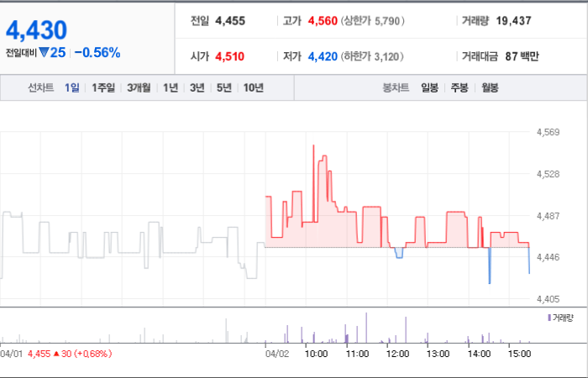Image resolution: width=588 pixels, height=378 pixels.
Task: Select the 1일 line chart period
Action: (x=71, y=87)
